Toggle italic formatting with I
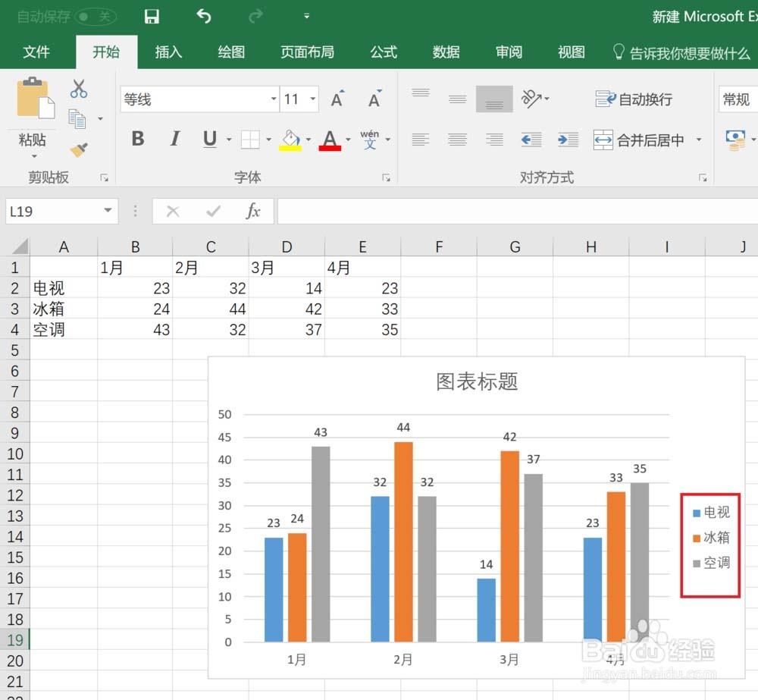 coord(174,139)
